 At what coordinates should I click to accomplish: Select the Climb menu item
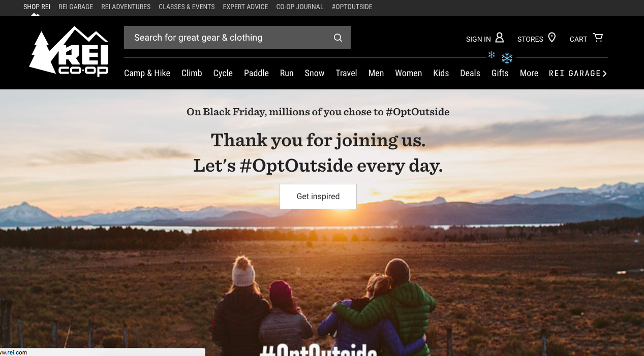point(192,73)
